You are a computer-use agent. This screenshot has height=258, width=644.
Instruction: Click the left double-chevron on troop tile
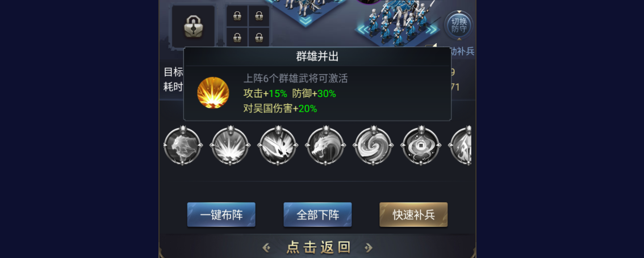(363, 29)
